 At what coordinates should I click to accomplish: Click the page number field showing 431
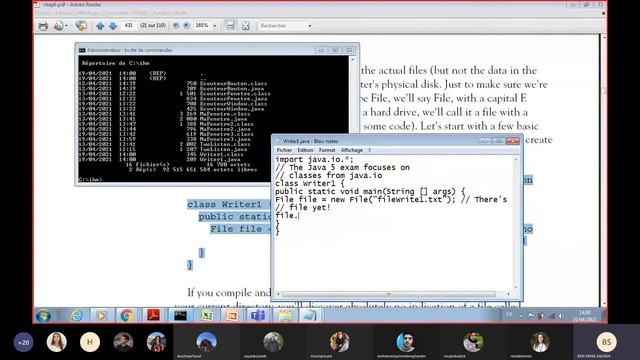coord(129,25)
